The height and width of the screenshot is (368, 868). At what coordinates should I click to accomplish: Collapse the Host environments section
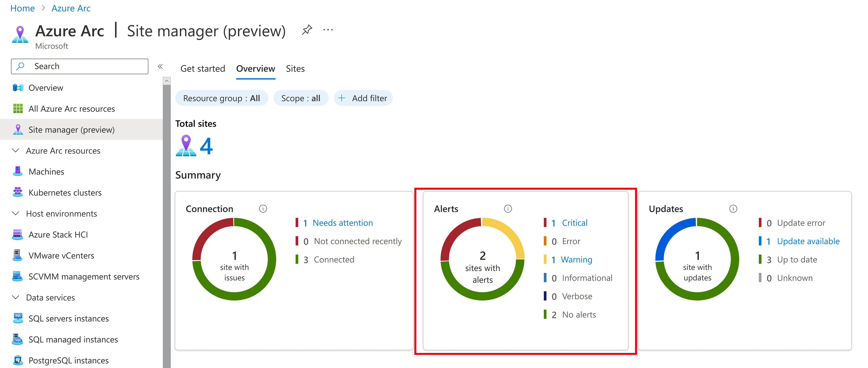15,214
